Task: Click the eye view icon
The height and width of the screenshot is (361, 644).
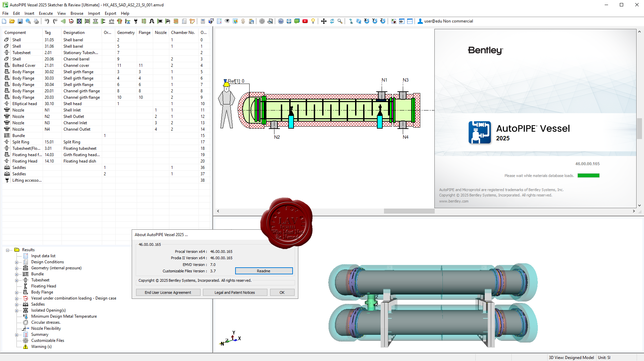Action: (227, 21)
